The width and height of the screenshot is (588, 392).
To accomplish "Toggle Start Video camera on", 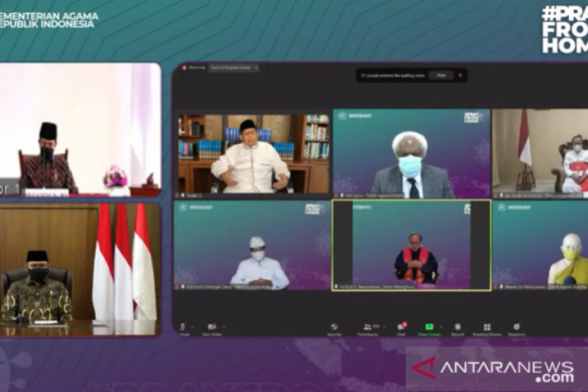I will 212,328.
